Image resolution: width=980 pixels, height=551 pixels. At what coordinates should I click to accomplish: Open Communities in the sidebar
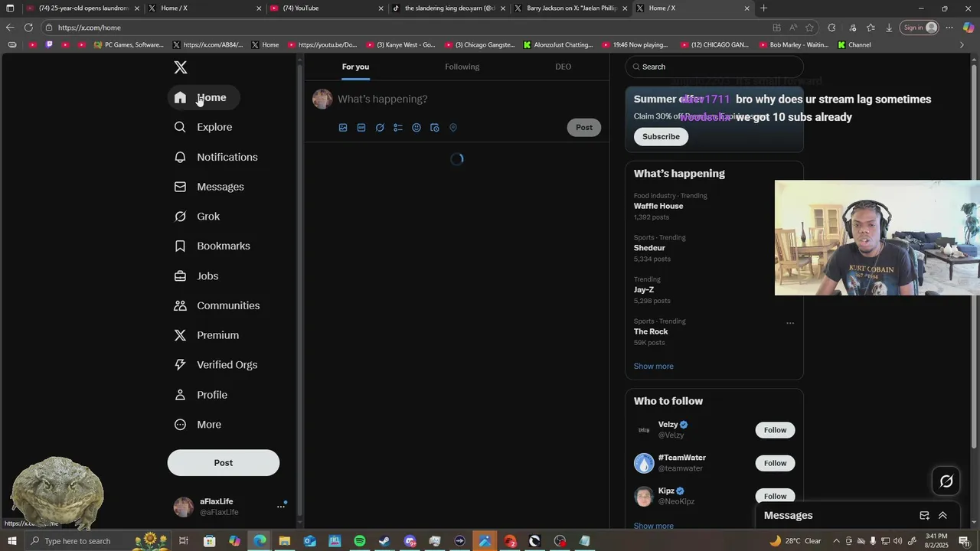(x=217, y=305)
